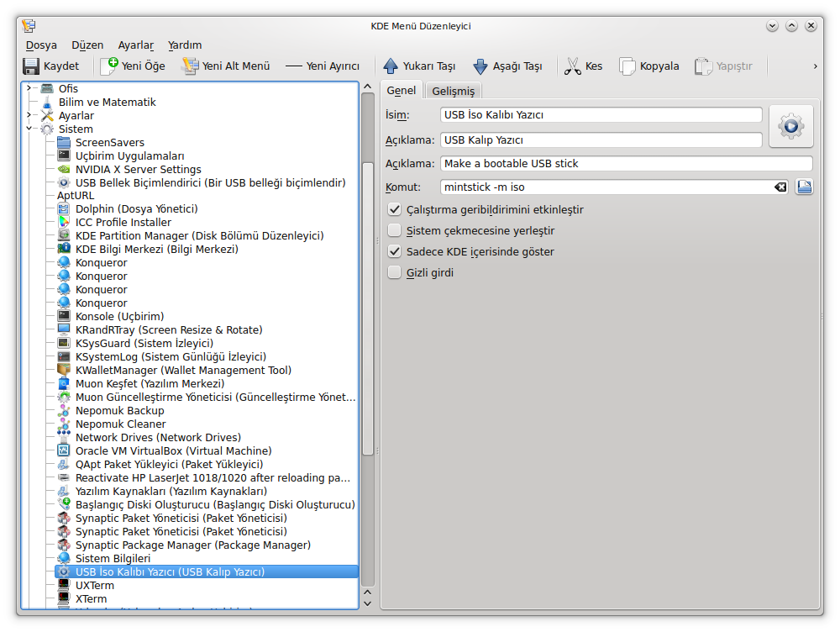Select Reactivate HP LaserJet entry
Image resolution: width=840 pixels, height=632 pixels.
pos(213,477)
